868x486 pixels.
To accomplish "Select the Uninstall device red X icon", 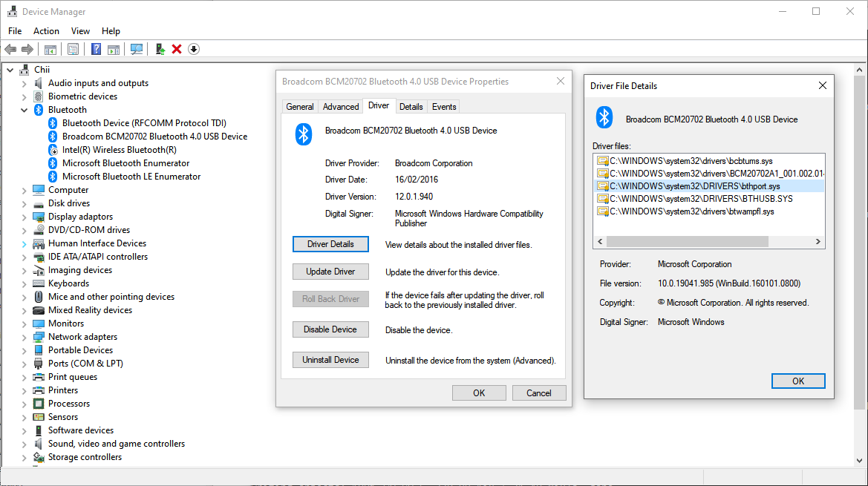I will click(177, 49).
